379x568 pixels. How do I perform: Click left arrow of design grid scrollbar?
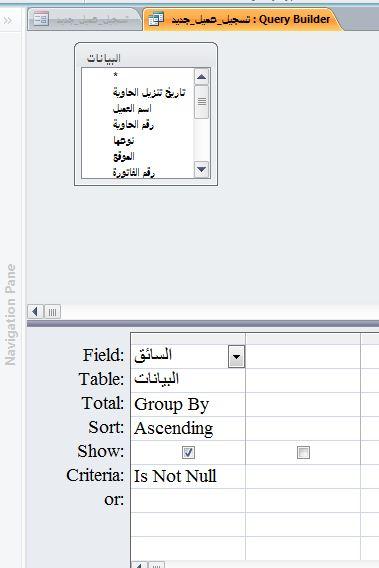click(139, 565)
